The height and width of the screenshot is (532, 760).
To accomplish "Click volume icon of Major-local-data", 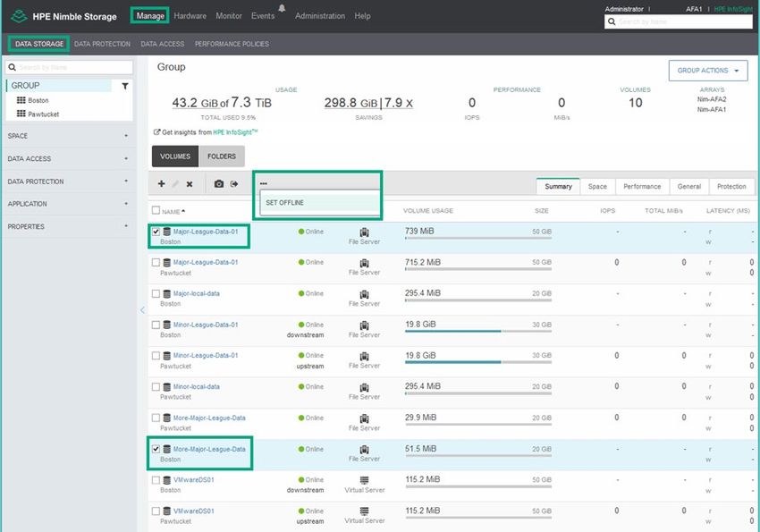I will tap(166, 293).
